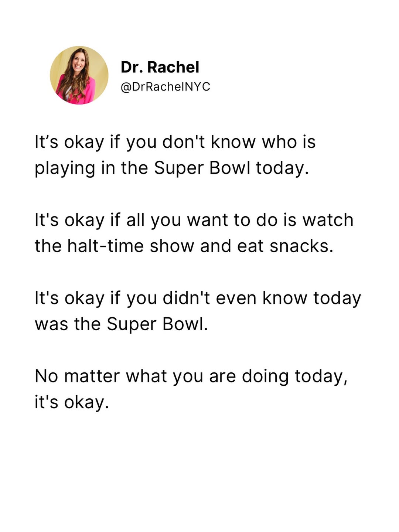Click the word "show" after halt-time

tap(172, 246)
